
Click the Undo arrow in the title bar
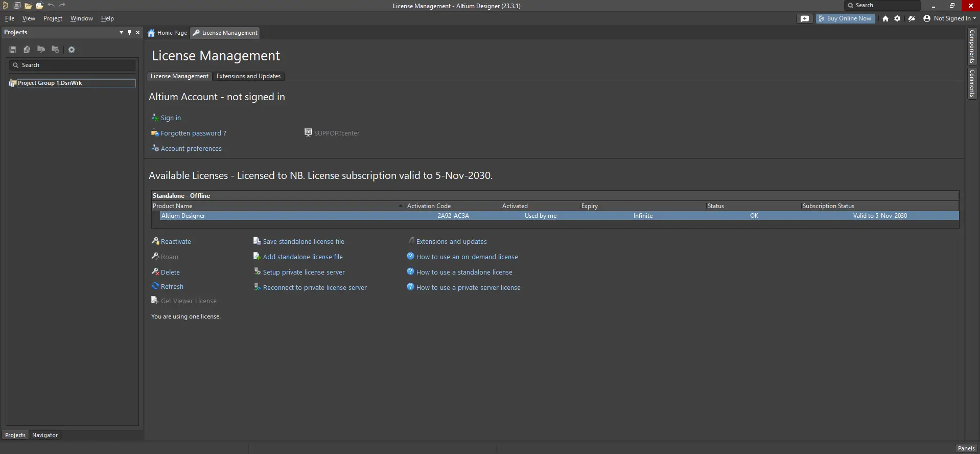tap(51, 5)
